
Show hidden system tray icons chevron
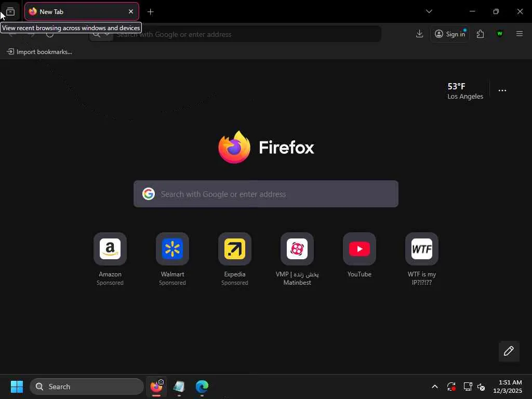[x=435, y=387]
